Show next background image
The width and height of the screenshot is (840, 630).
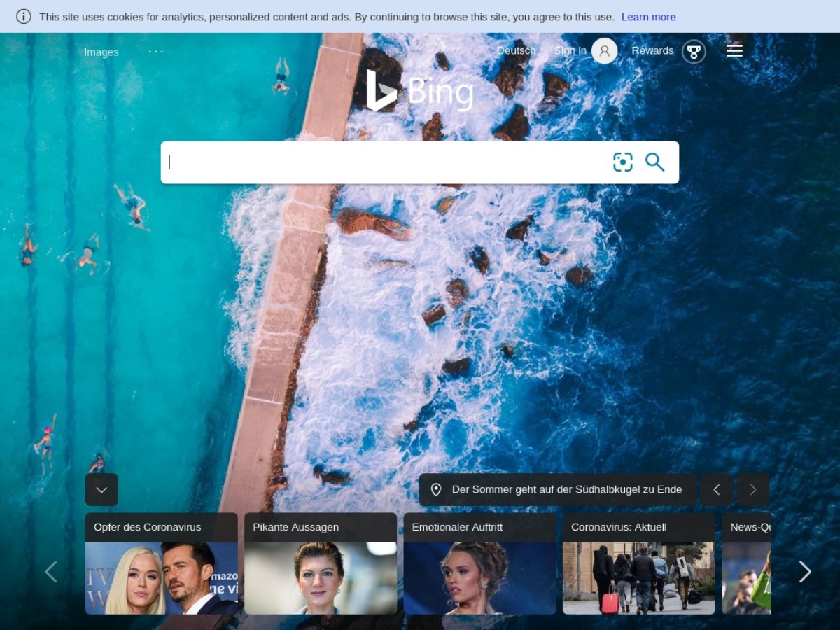(x=753, y=490)
